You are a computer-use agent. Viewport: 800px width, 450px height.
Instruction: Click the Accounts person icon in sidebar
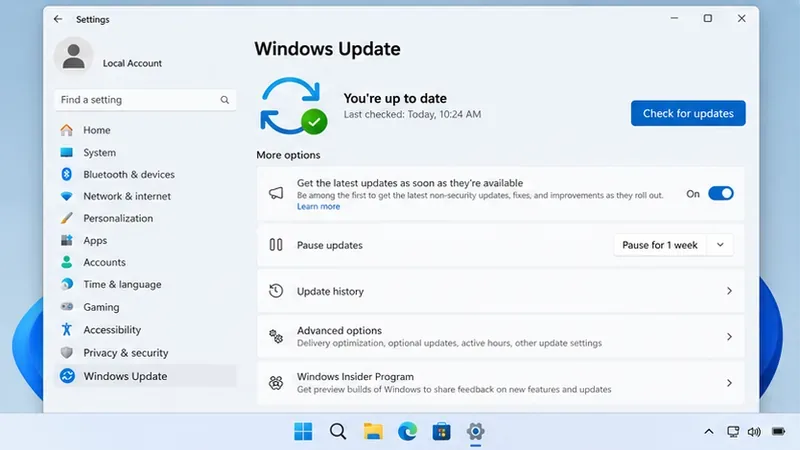point(66,262)
